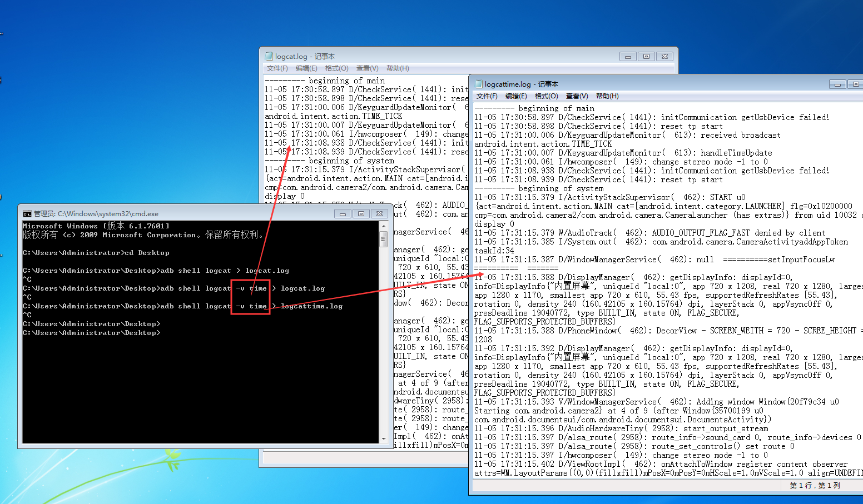The height and width of the screenshot is (504, 863).
Task: Open the 查看(V) menu in logcat.log
Action: (x=367, y=68)
